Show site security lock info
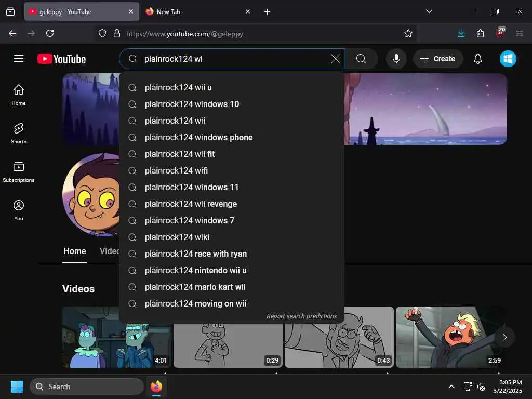Viewport: 532px width, 399px height. pyautogui.click(x=117, y=34)
